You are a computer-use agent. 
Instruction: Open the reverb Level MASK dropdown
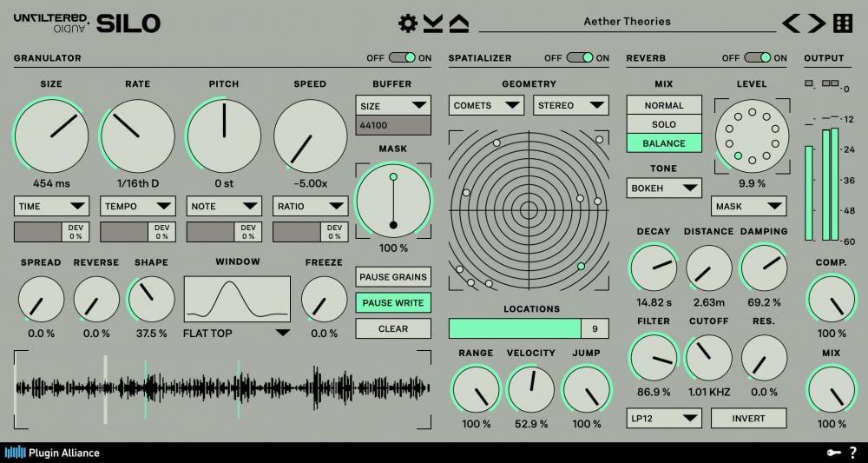(x=748, y=206)
